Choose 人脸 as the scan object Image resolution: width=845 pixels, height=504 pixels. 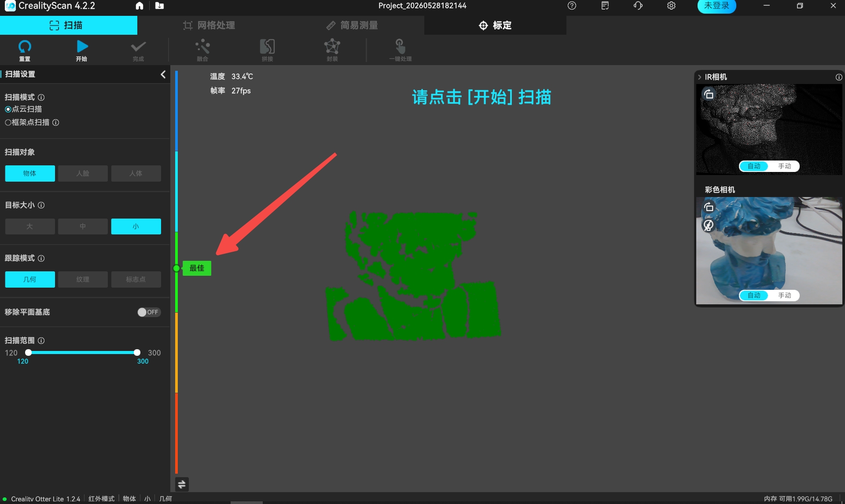point(83,173)
